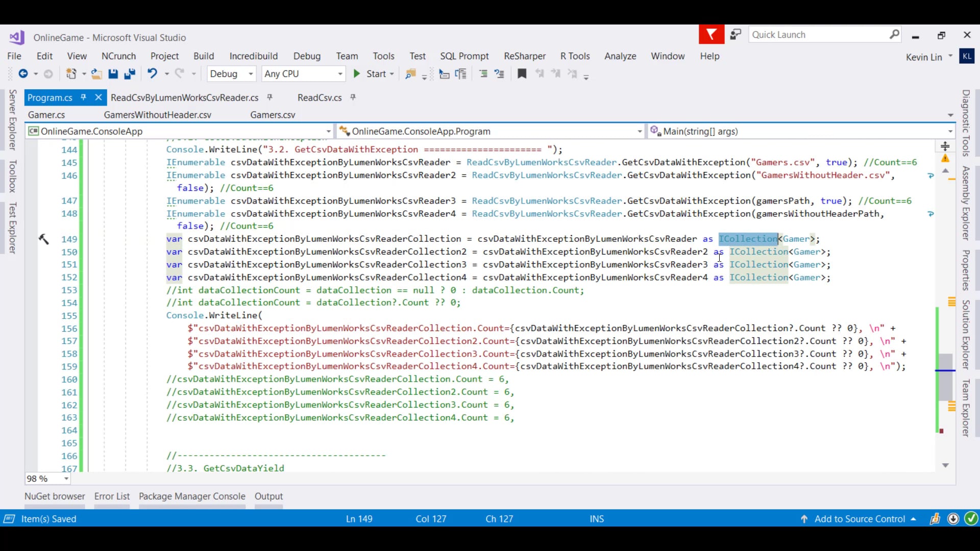Screen dimensions: 980x551
Task: Click the Comment out selected lines icon
Action: coord(483,74)
